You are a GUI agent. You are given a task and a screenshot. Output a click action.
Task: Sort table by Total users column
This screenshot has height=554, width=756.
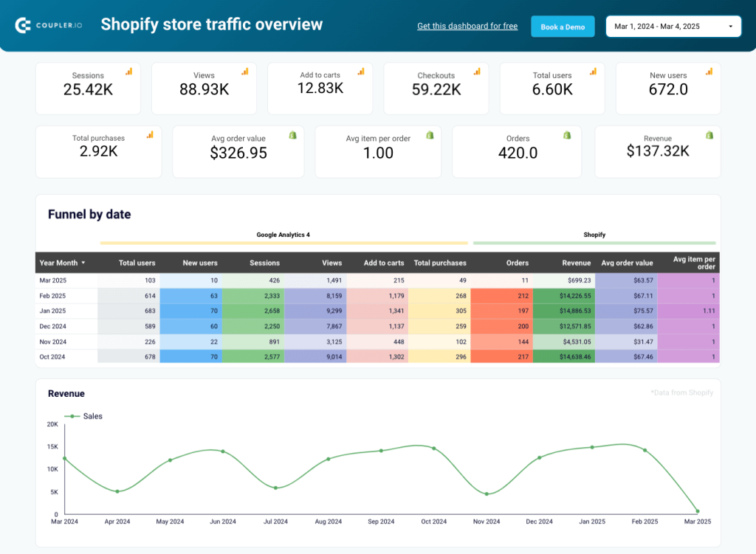(x=137, y=263)
